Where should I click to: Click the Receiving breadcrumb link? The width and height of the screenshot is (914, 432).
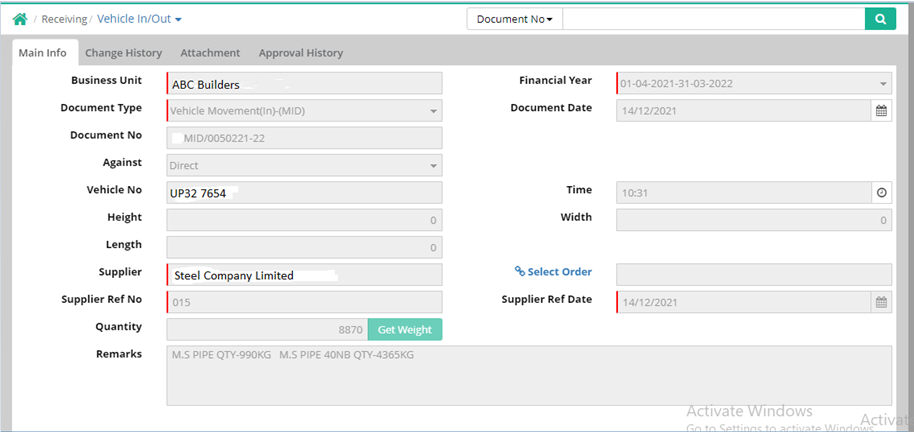tap(65, 19)
